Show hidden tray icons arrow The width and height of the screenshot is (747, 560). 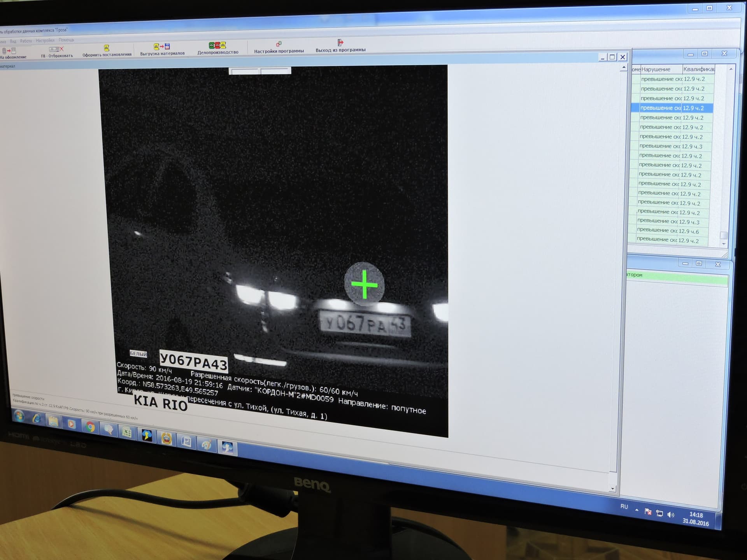click(x=637, y=510)
